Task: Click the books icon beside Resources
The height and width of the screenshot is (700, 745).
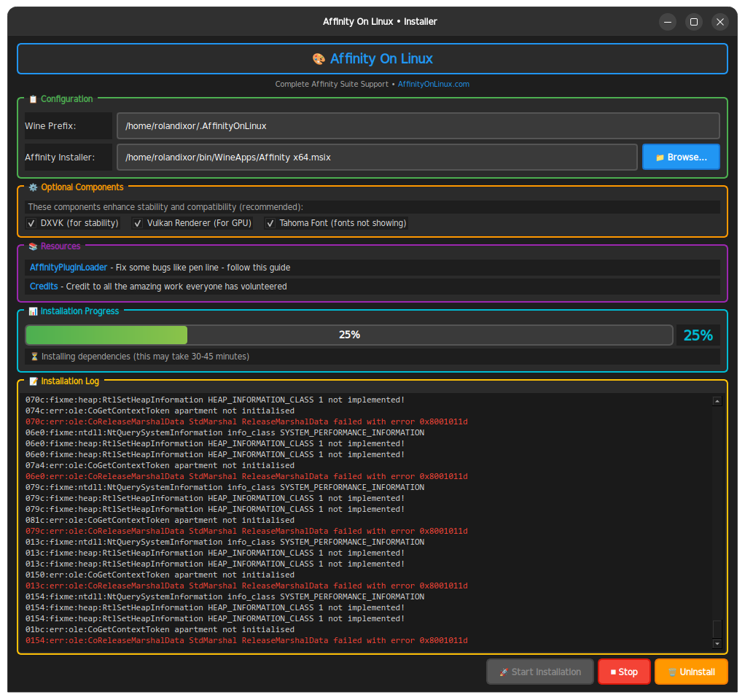Action: click(x=32, y=246)
